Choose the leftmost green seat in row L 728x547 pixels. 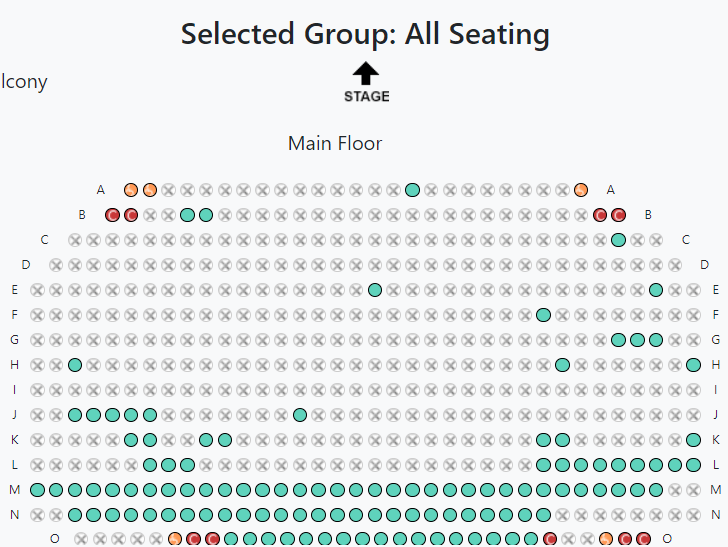pos(150,465)
